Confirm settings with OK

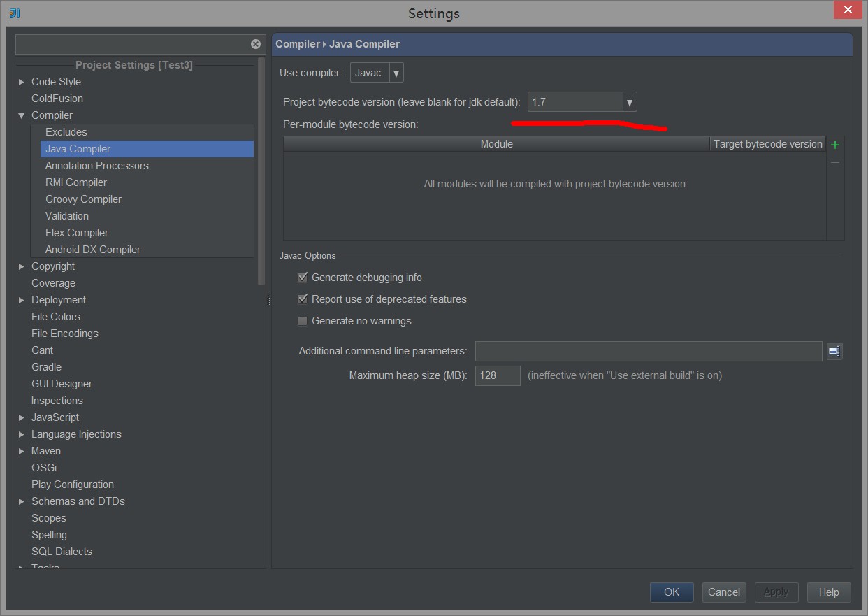(x=671, y=592)
